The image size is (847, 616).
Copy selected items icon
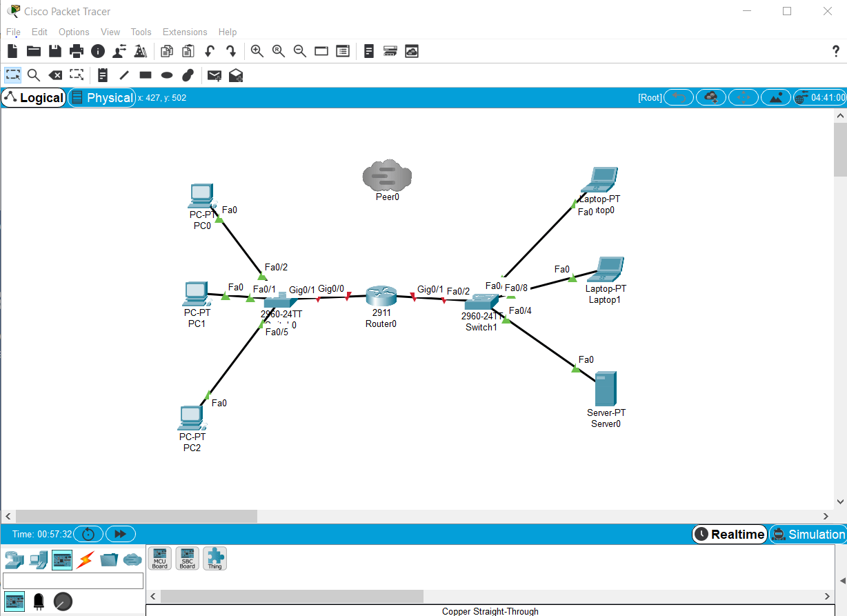167,51
